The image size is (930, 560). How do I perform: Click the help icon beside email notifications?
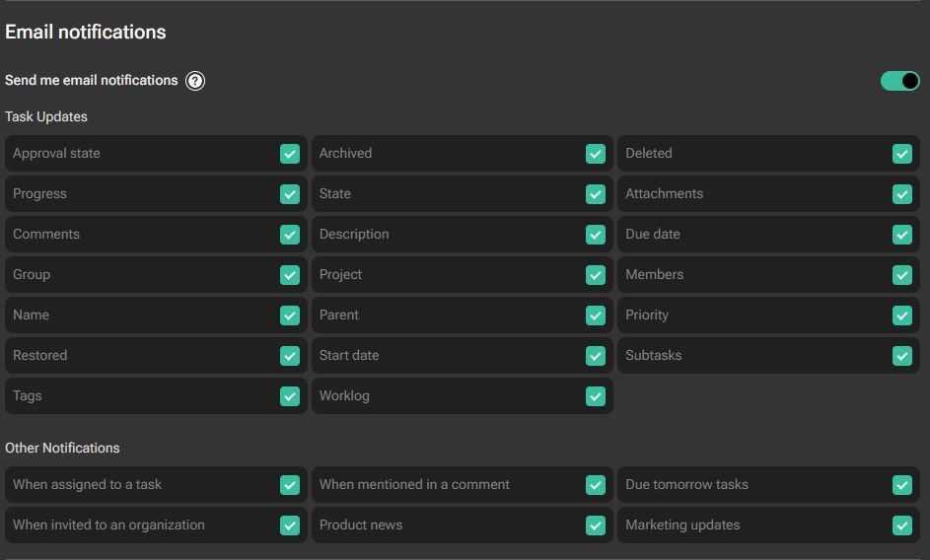point(195,81)
